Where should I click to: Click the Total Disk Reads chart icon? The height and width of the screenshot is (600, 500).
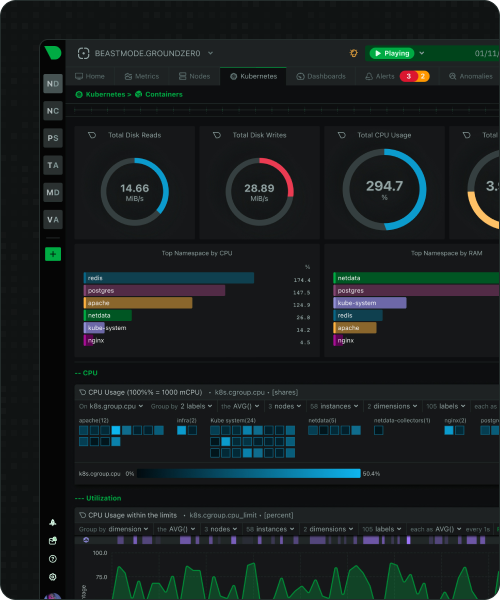tap(92, 135)
